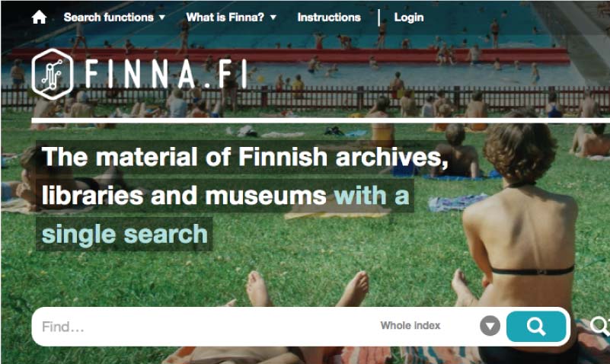Open the gray circular arrow beside Whole index
The image size is (610, 364).
click(490, 326)
